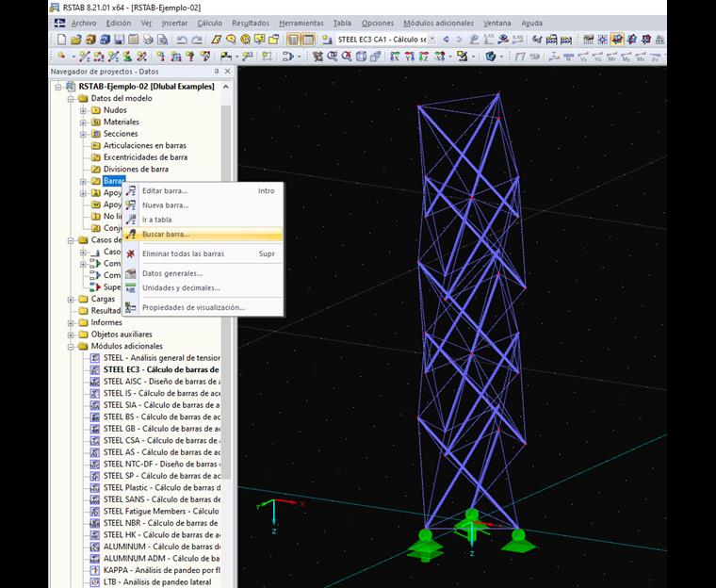
Task: Click the view in Y direction icon
Action: [410, 57]
